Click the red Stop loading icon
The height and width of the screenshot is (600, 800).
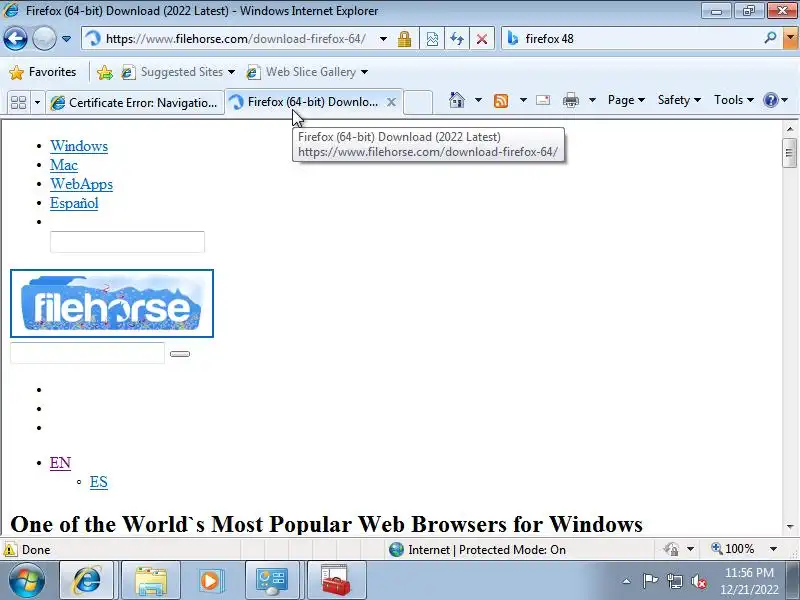[x=482, y=39]
